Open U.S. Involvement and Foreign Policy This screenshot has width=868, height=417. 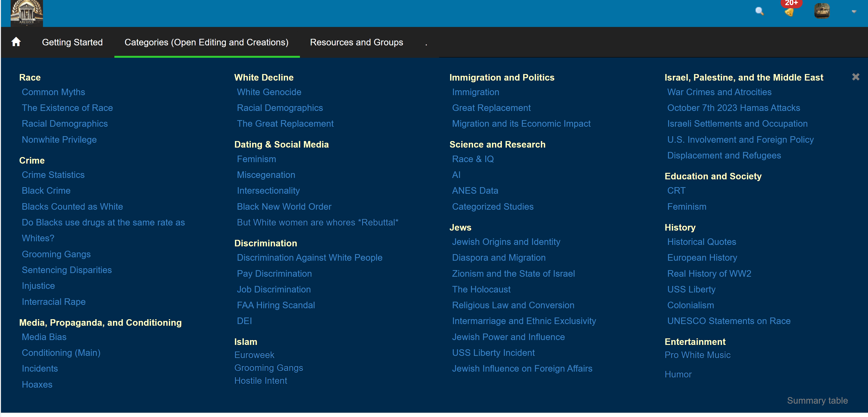click(x=740, y=140)
